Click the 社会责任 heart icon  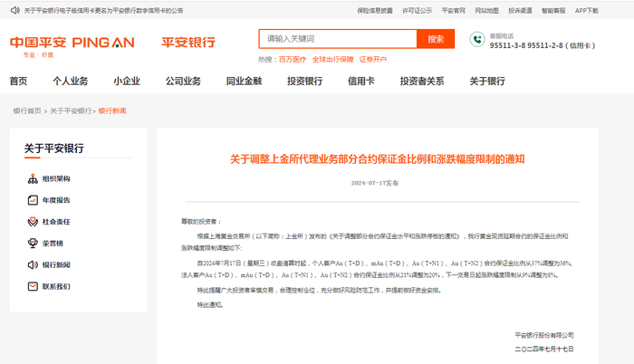tap(33, 222)
